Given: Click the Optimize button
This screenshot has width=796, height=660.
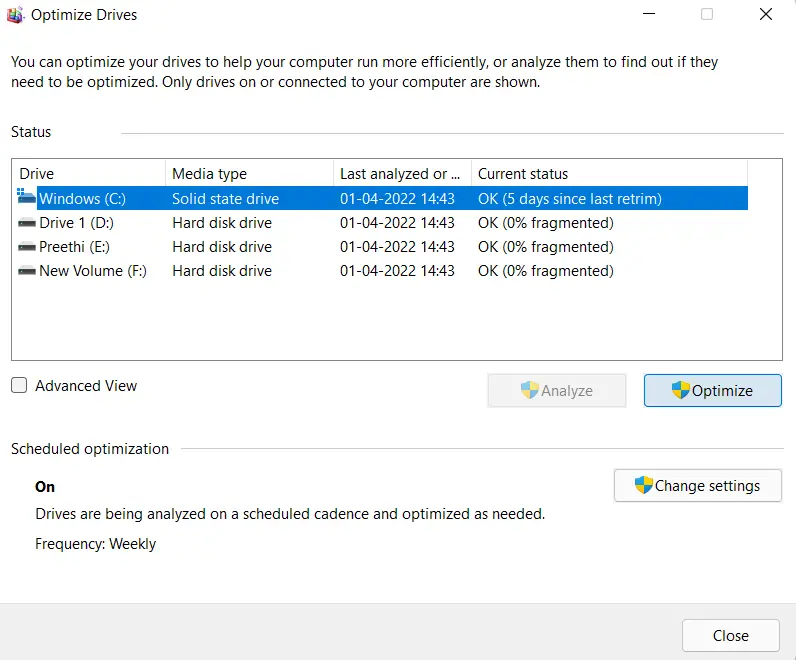Looking at the screenshot, I should 713,390.
